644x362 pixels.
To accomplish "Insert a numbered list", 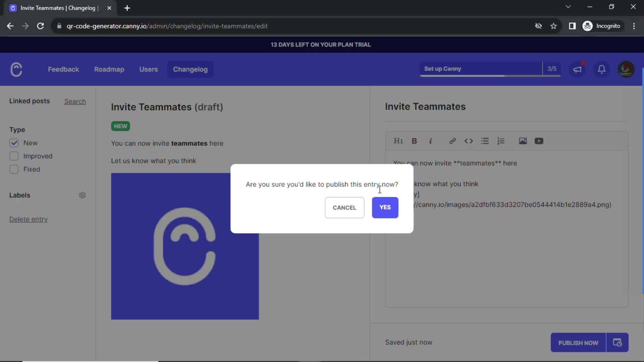I will [x=501, y=141].
